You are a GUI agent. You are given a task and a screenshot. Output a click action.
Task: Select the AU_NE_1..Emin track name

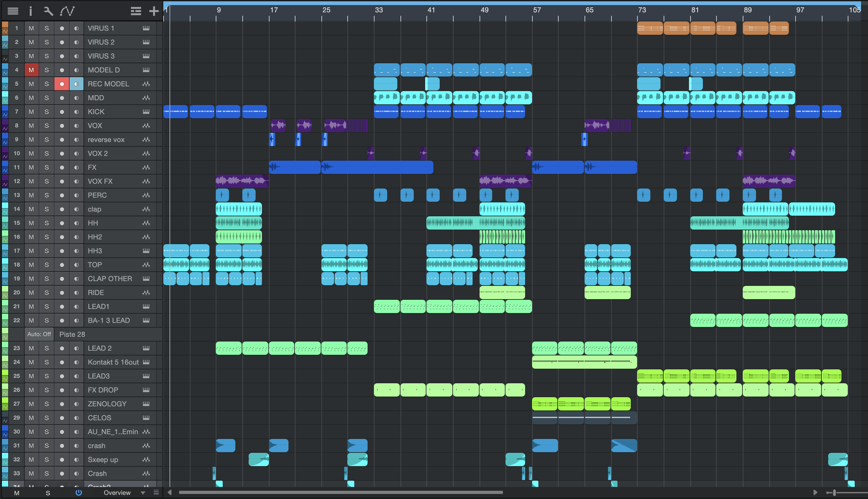click(x=113, y=432)
